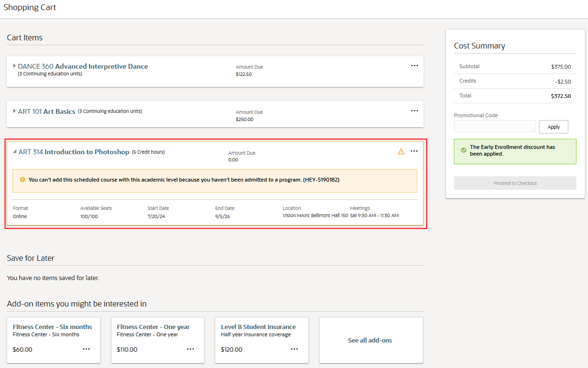Open Level B Student Insurance add-on title
The image size is (588, 368).
[x=258, y=327]
